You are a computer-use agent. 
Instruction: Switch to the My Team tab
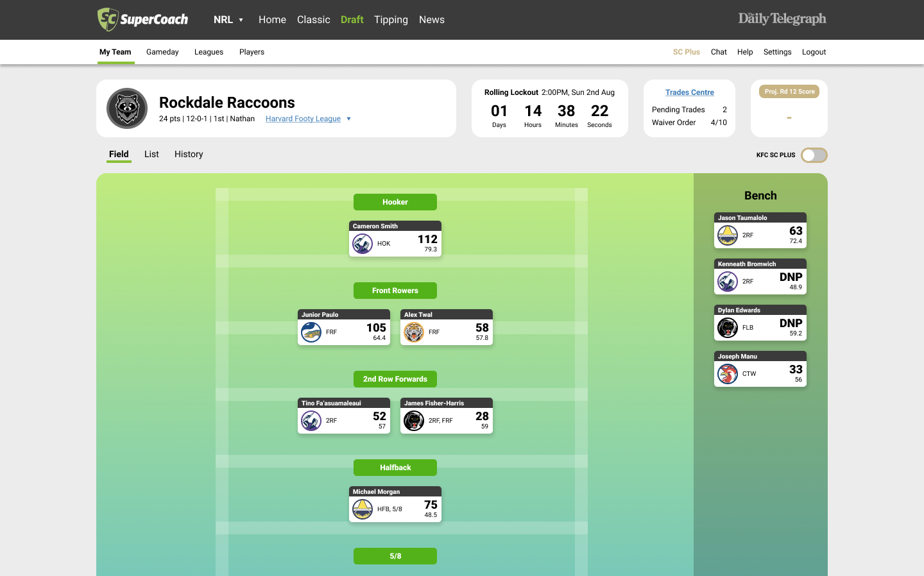point(116,52)
